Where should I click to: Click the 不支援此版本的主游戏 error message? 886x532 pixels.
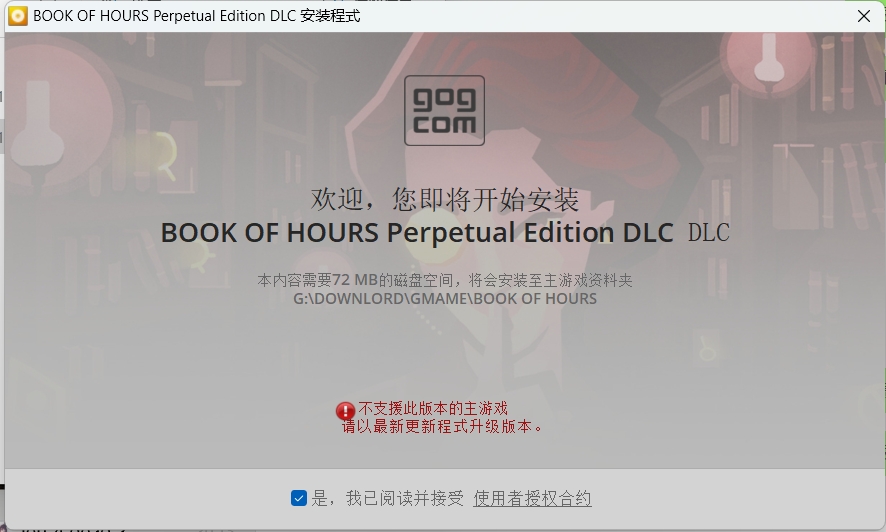pos(433,408)
